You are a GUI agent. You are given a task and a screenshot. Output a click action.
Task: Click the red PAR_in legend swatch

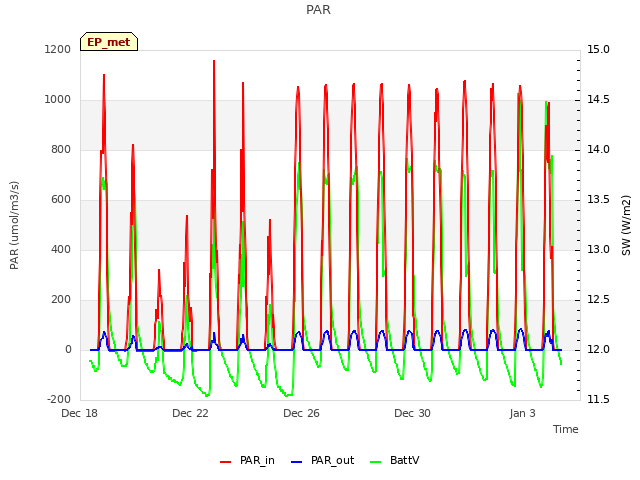click(226, 462)
